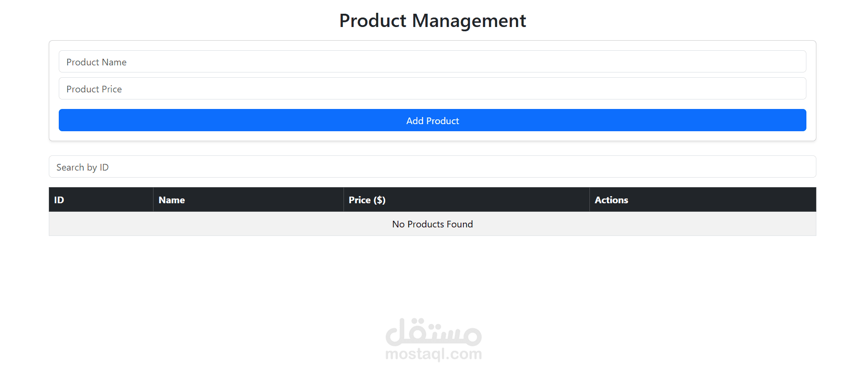Click the No Products Found message

pos(432,224)
